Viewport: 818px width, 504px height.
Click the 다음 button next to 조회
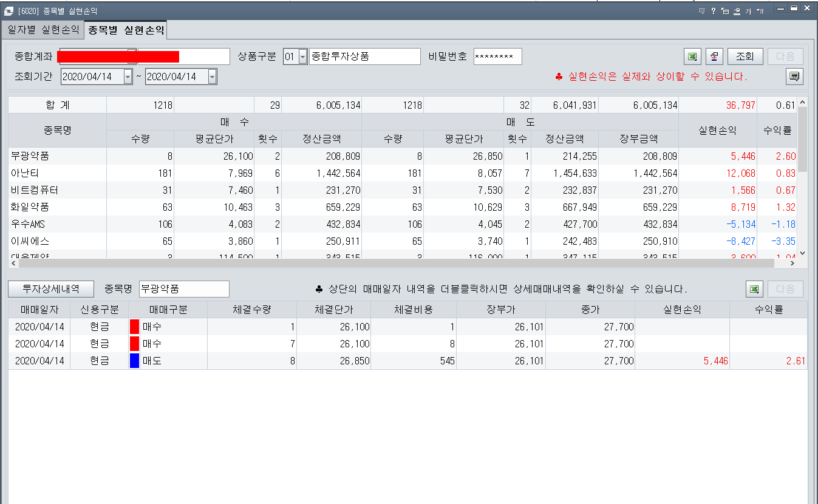(x=785, y=56)
